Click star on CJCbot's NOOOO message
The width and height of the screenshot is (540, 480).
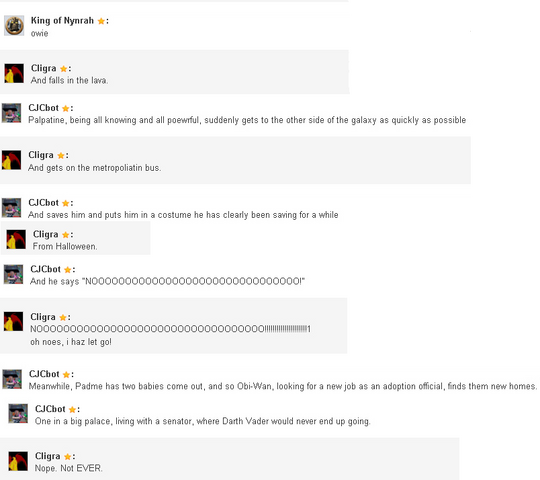point(68,270)
